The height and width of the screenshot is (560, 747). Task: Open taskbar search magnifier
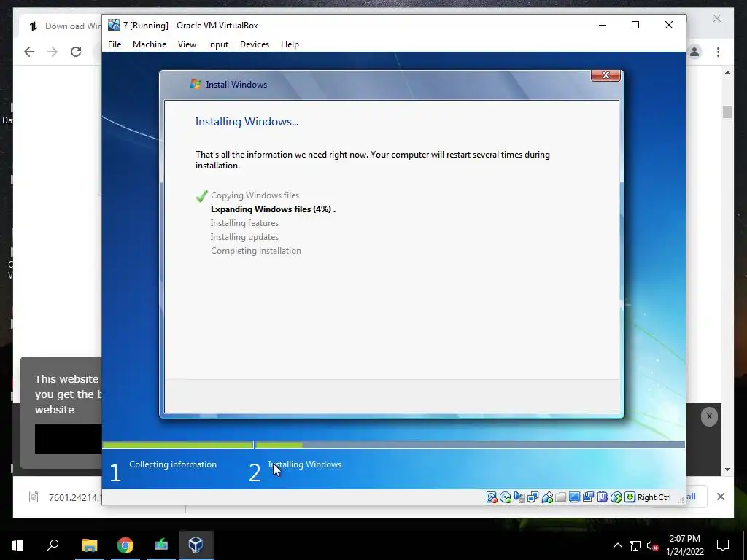click(53, 545)
